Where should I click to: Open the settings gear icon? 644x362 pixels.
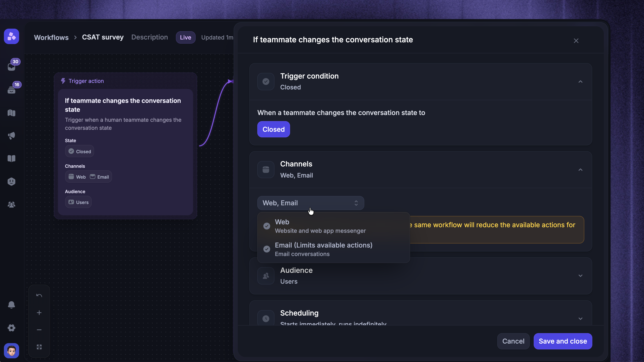click(x=12, y=328)
